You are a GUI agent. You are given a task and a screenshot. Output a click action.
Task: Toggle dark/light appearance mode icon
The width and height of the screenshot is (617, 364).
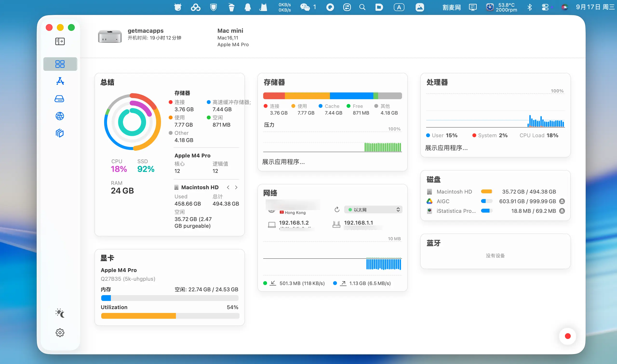pyautogui.click(x=60, y=313)
